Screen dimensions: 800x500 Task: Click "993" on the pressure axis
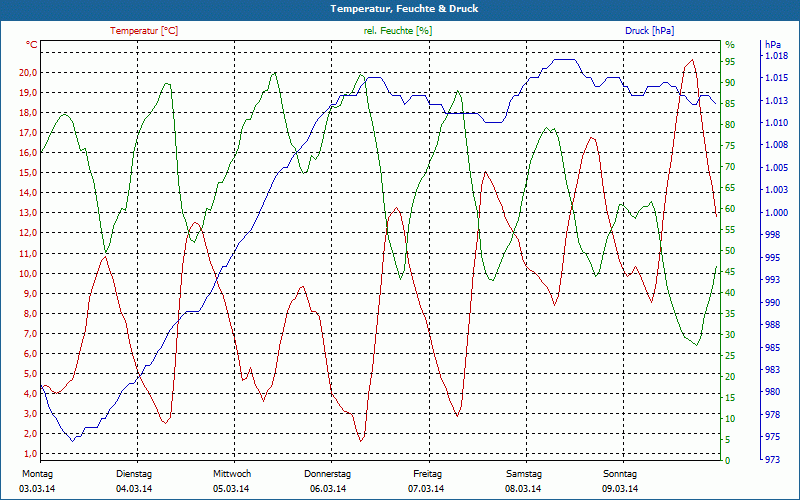click(773, 280)
